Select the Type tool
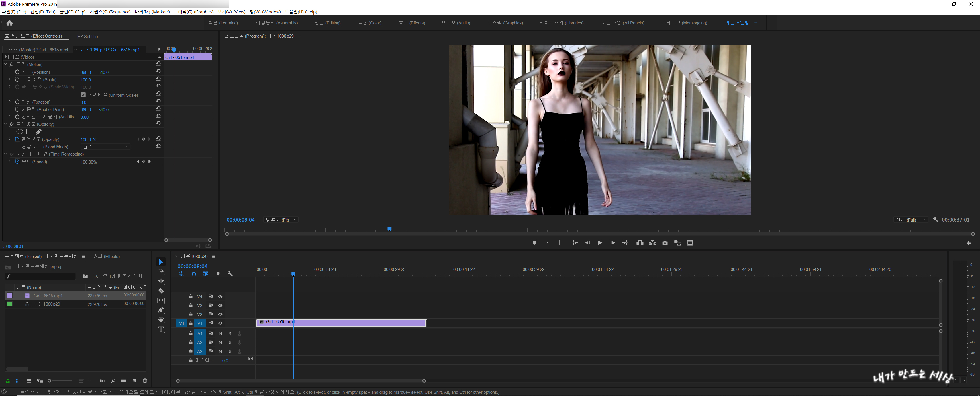This screenshot has height=396, width=980. (161, 329)
